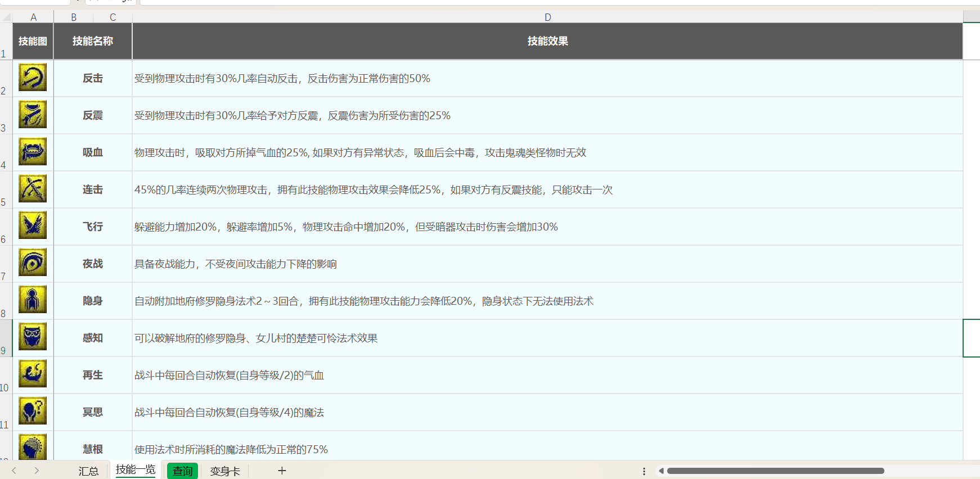Go to next sheet tab arrow
Viewport: 980px width, 479px height.
(37, 471)
